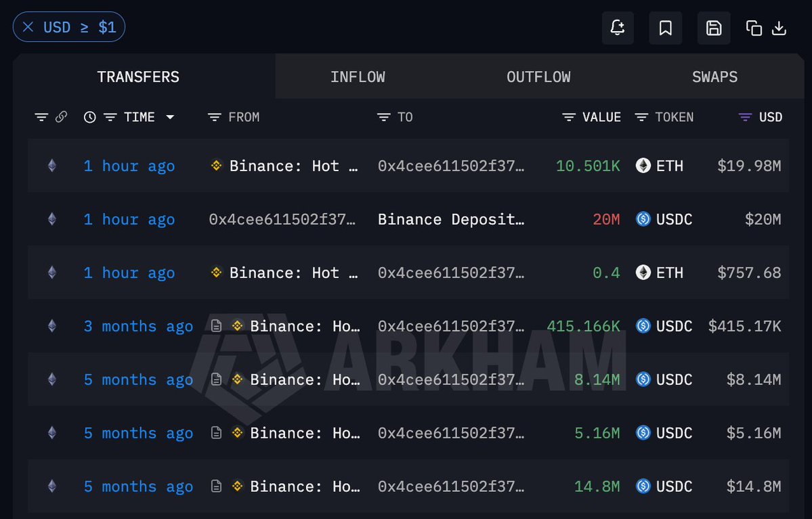Click the USDC token in $415.17K row
This screenshot has width=812, height=519.
(x=664, y=327)
